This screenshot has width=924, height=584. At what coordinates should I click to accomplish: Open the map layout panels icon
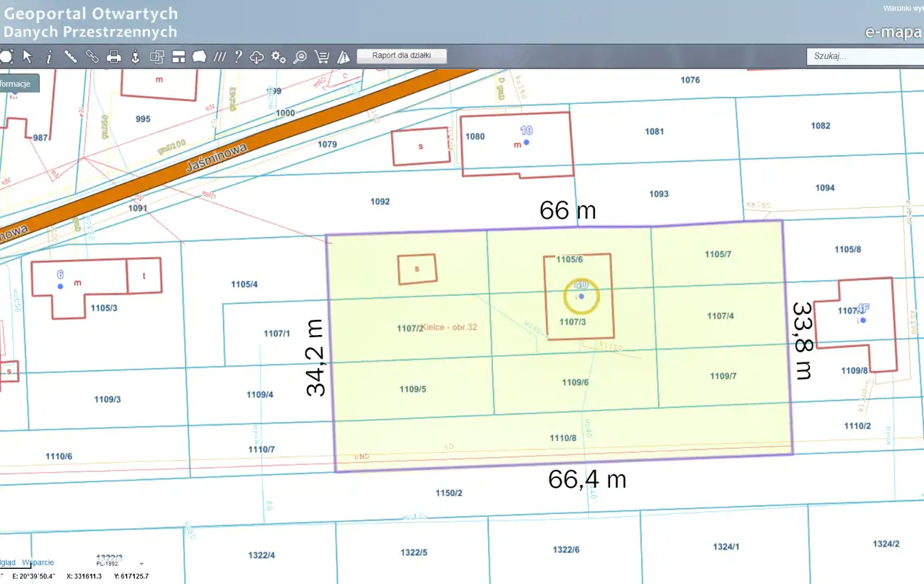(x=178, y=56)
